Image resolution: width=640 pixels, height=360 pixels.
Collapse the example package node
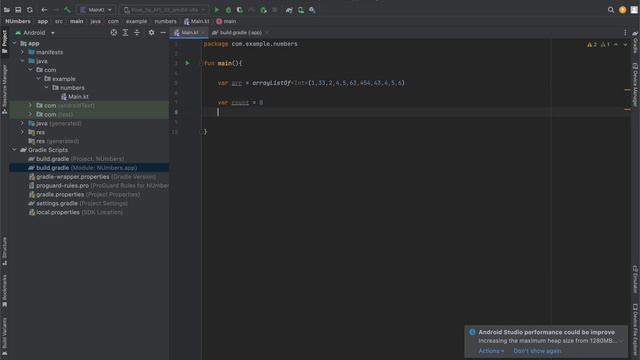coord(38,79)
